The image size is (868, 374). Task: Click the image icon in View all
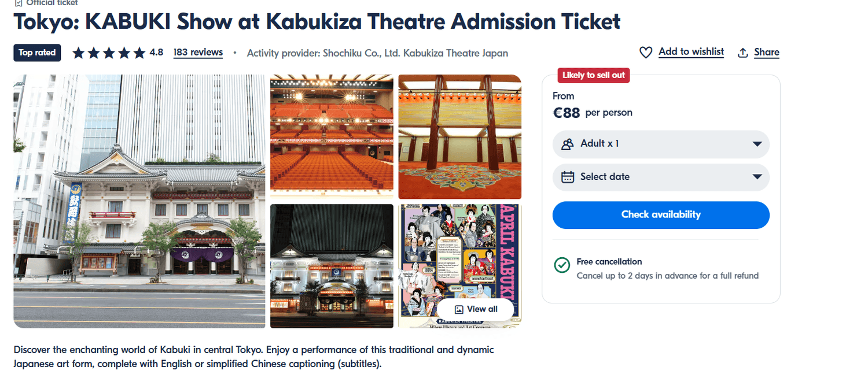tap(459, 309)
